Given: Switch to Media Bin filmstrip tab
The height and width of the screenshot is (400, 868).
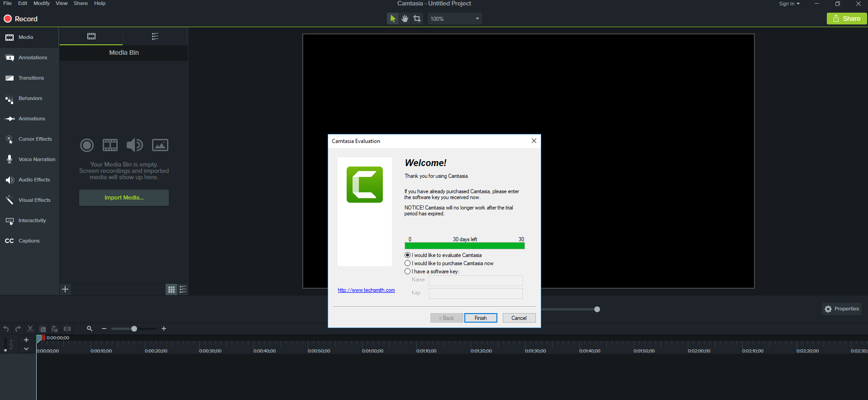Looking at the screenshot, I should pyautogui.click(x=91, y=36).
